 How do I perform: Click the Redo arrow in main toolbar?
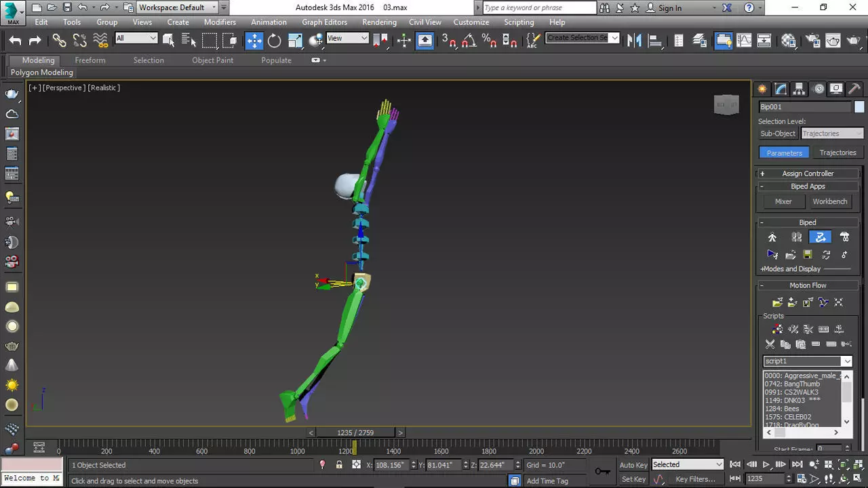(35, 41)
